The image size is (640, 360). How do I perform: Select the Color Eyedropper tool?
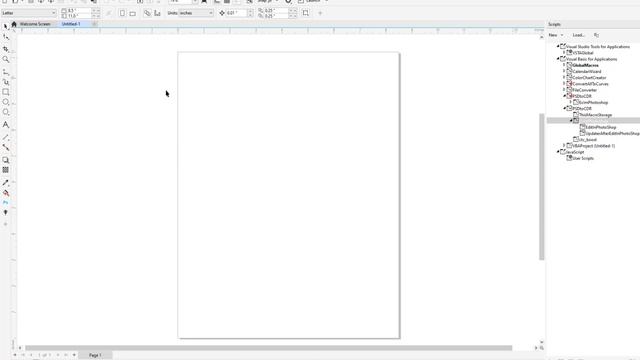(6, 183)
